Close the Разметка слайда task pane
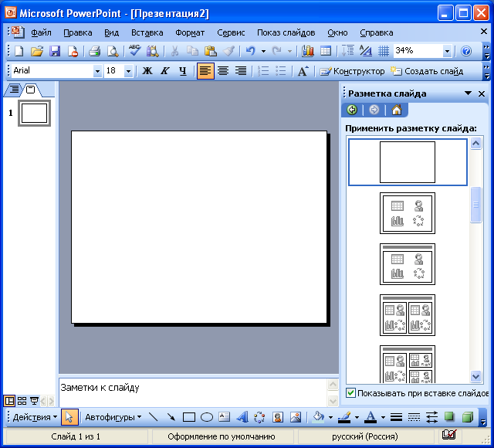Image resolution: width=494 pixels, height=448 pixels. point(482,93)
